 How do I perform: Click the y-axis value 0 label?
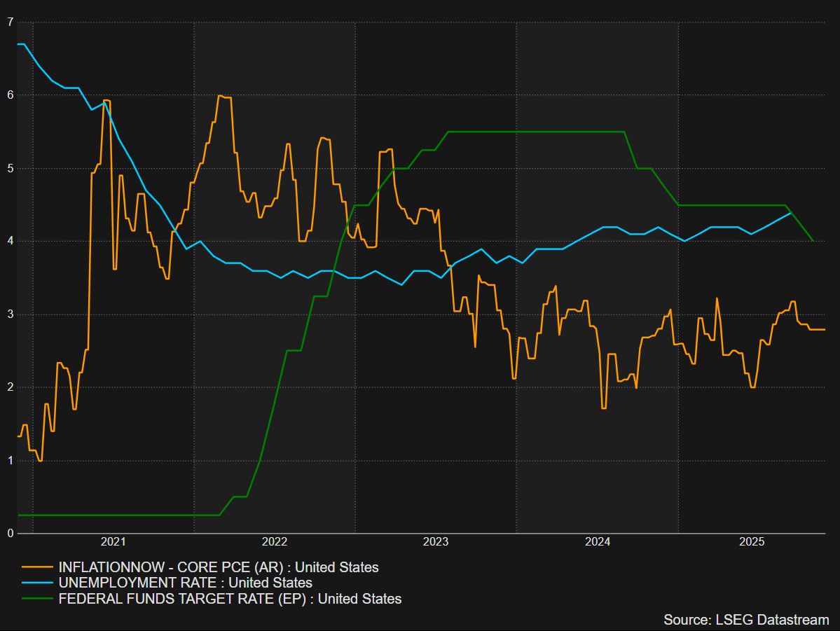(10, 534)
